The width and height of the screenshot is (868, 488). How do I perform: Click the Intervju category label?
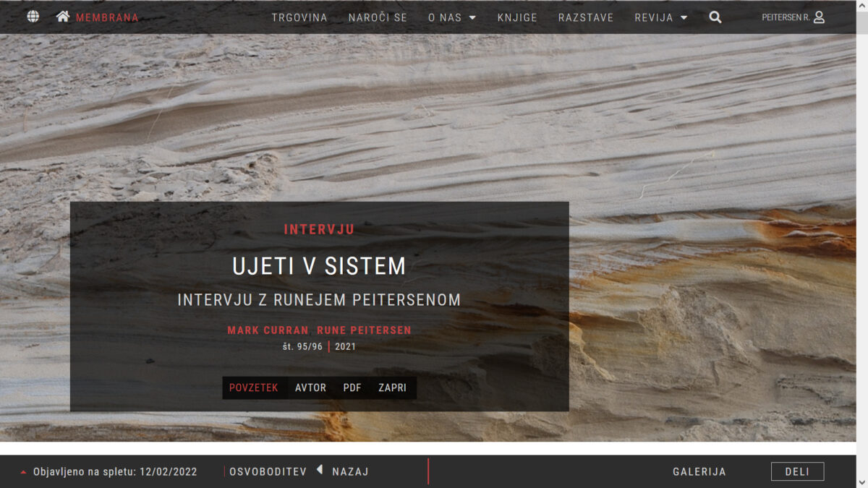click(319, 230)
